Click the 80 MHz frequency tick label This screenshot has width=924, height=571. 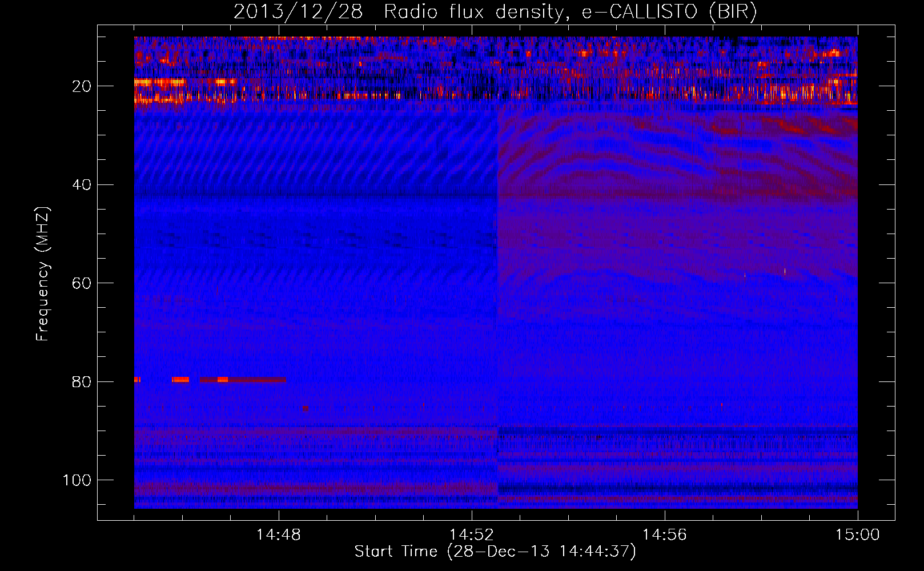point(82,382)
